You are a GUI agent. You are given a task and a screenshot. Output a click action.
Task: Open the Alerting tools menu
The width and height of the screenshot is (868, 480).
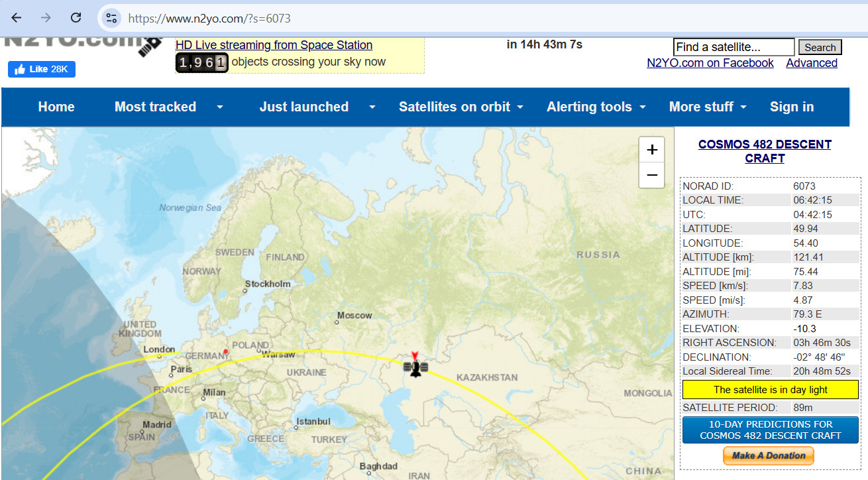point(589,107)
